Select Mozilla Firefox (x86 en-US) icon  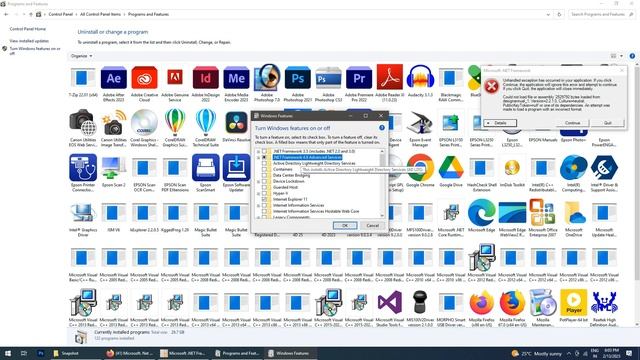pyautogui.click(x=482, y=302)
